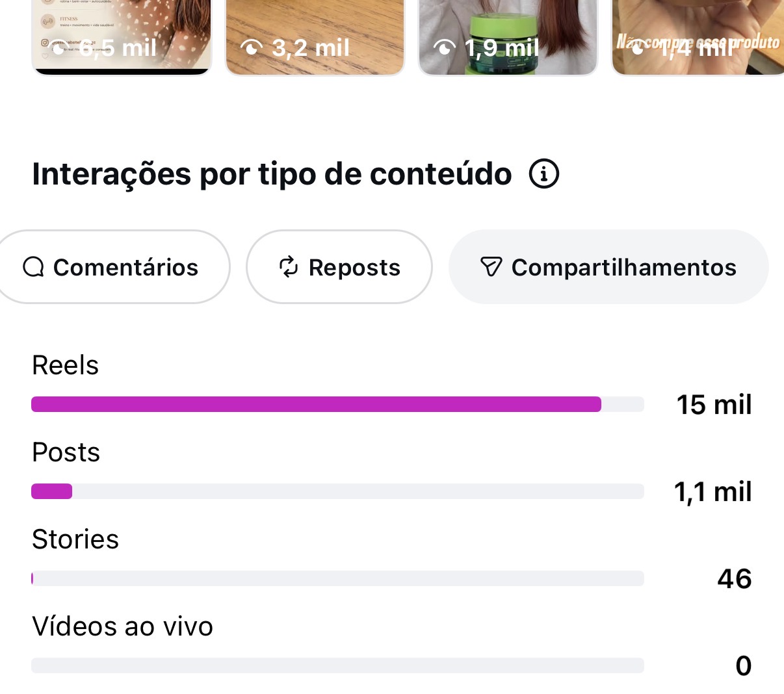Screen dimensions: 784x694
Task: Tap the views eye icon on 3,2 mil thumbnail
Action: click(x=252, y=47)
